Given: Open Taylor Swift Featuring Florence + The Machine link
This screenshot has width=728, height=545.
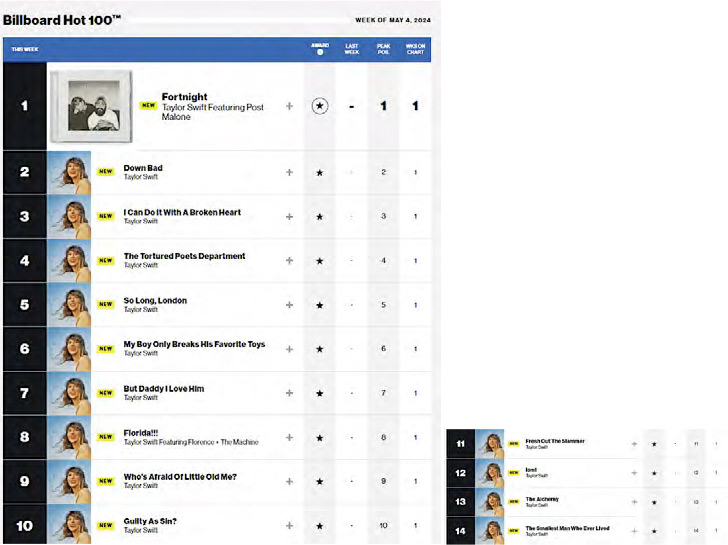Looking at the screenshot, I should point(191,442).
